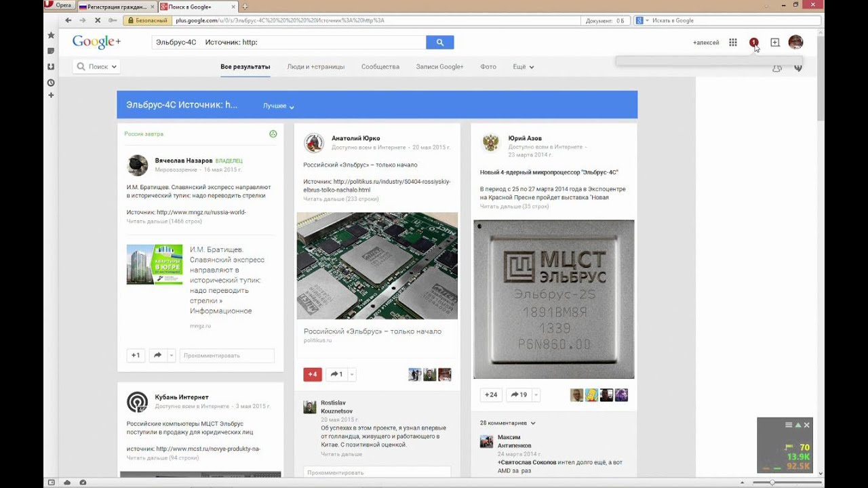
Task: +1 the Вячеслав Назаров post
Action: click(x=136, y=355)
